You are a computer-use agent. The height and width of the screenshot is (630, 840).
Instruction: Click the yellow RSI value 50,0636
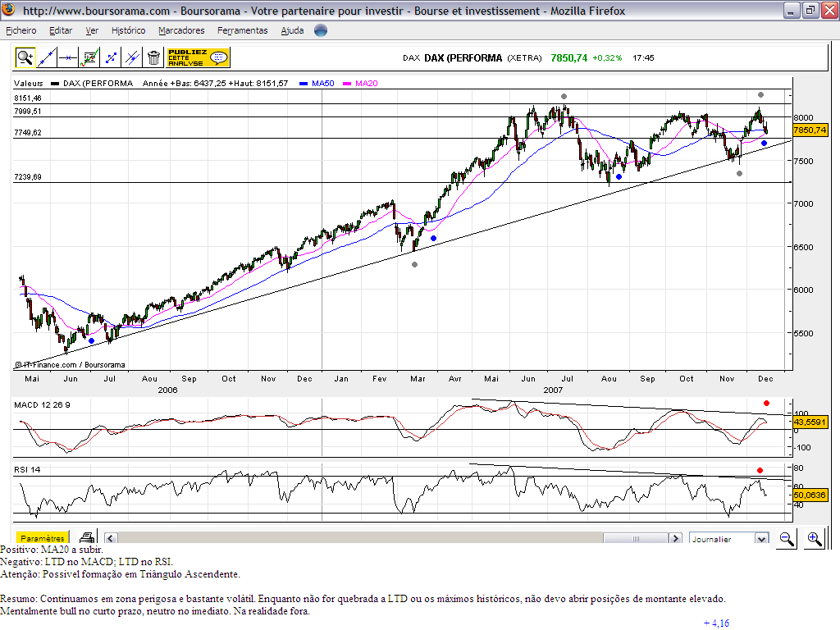point(810,495)
